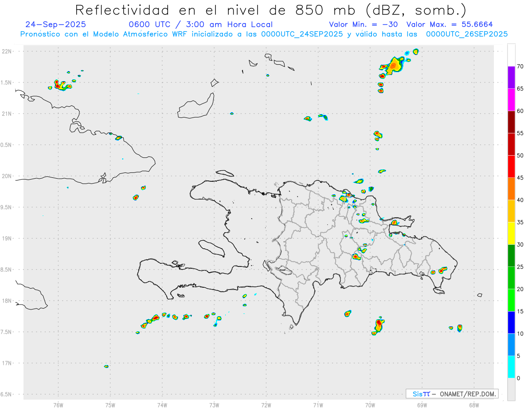Click the '74W' longitude label
The width and height of the screenshot is (532, 411).
click(x=162, y=405)
